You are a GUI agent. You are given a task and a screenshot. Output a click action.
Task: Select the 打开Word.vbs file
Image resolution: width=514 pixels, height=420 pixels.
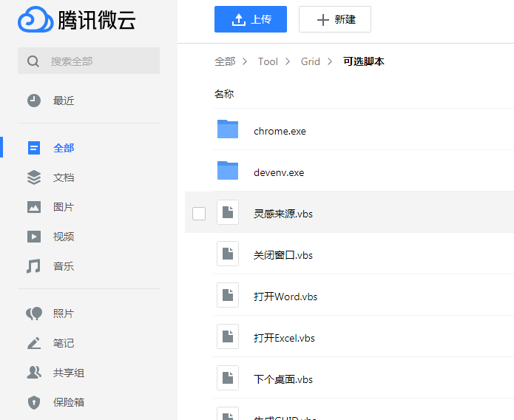click(285, 297)
